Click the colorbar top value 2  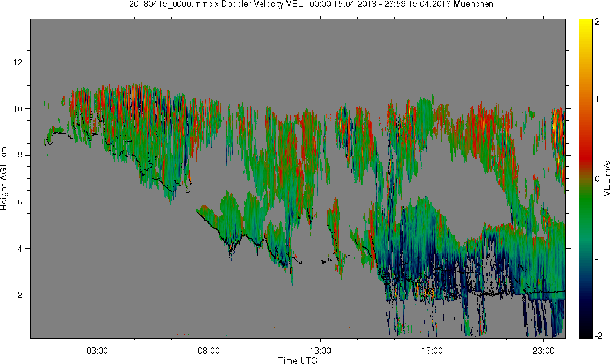[597, 22]
